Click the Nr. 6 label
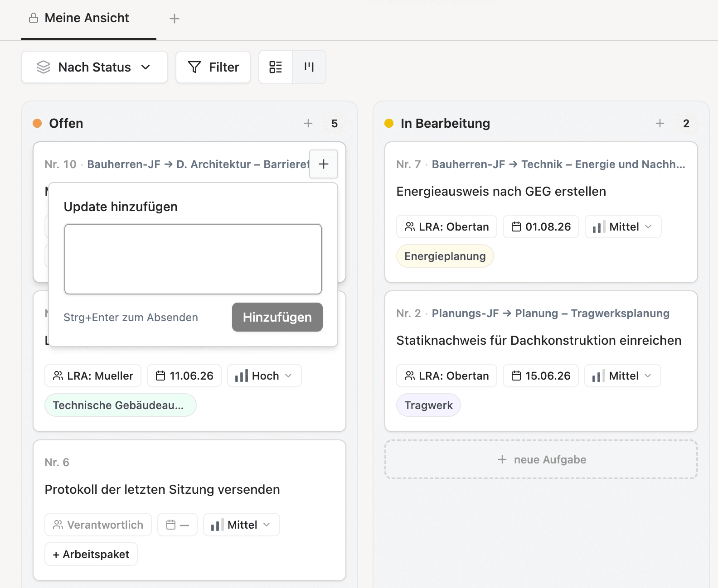Image resolution: width=718 pixels, height=588 pixels. tap(57, 462)
